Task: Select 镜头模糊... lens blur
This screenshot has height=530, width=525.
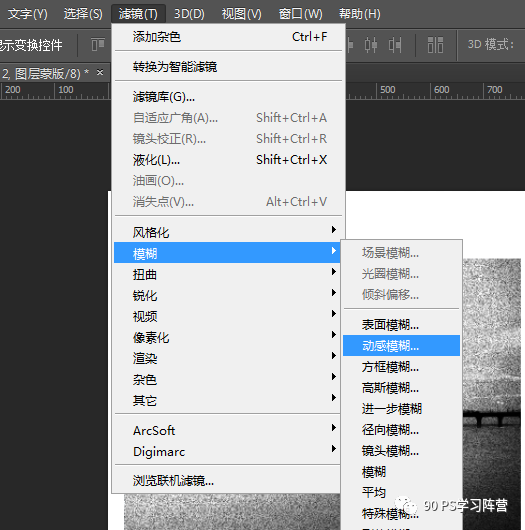Action: 401,450
